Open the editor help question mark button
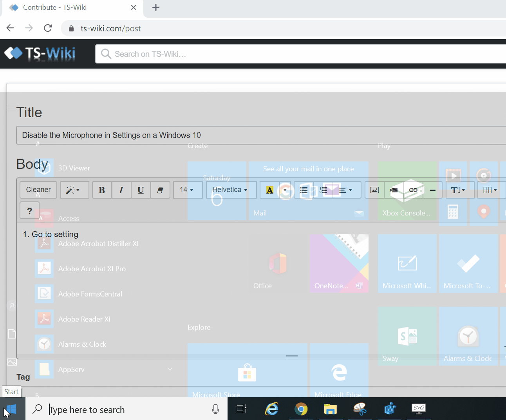Viewport: 506px width, 420px height. [x=29, y=211]
